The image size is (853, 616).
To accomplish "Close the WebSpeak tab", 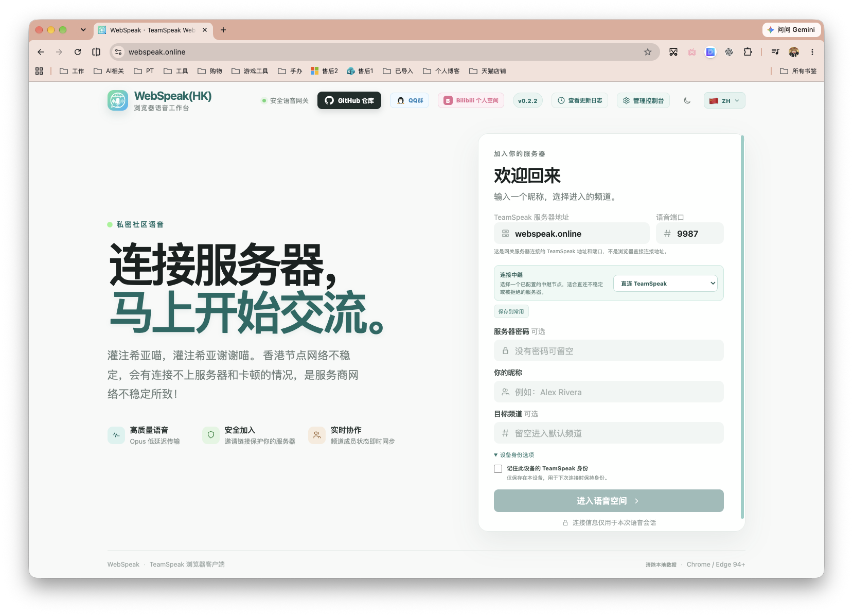I will 205,30.
